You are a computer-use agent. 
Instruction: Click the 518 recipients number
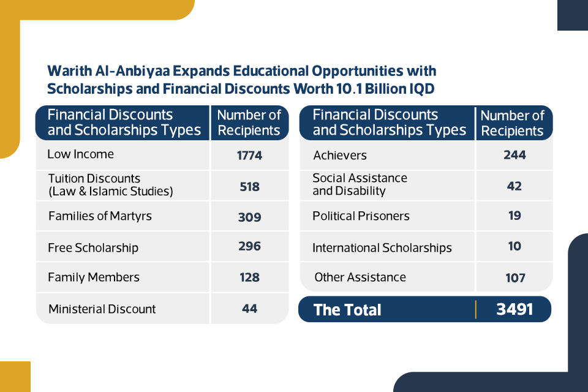pyautogui.click(x=249, y=186)
